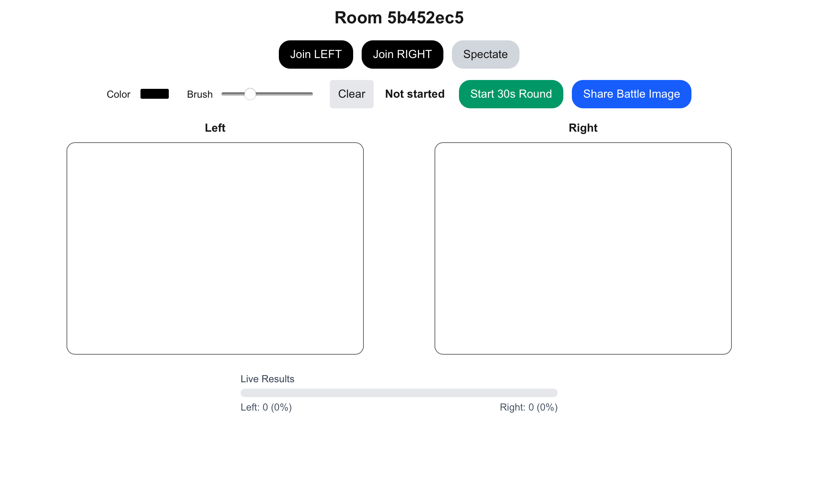Screen dimensions: 833x504
Task: Click the Left canvas title label
Action: (x=215, y=128)
